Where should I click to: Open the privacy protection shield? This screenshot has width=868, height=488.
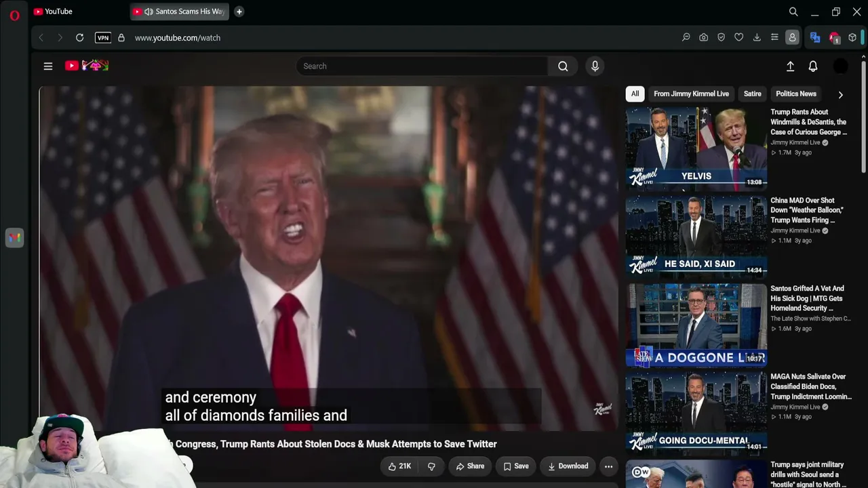pos(722,38)
